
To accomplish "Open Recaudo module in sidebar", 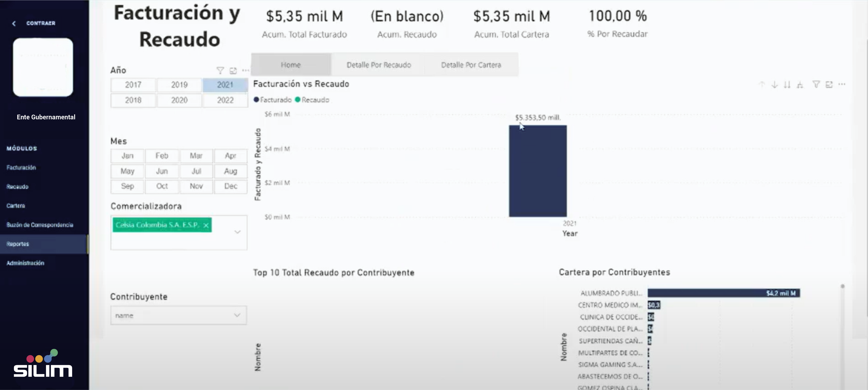I will (x=17, y=187).
